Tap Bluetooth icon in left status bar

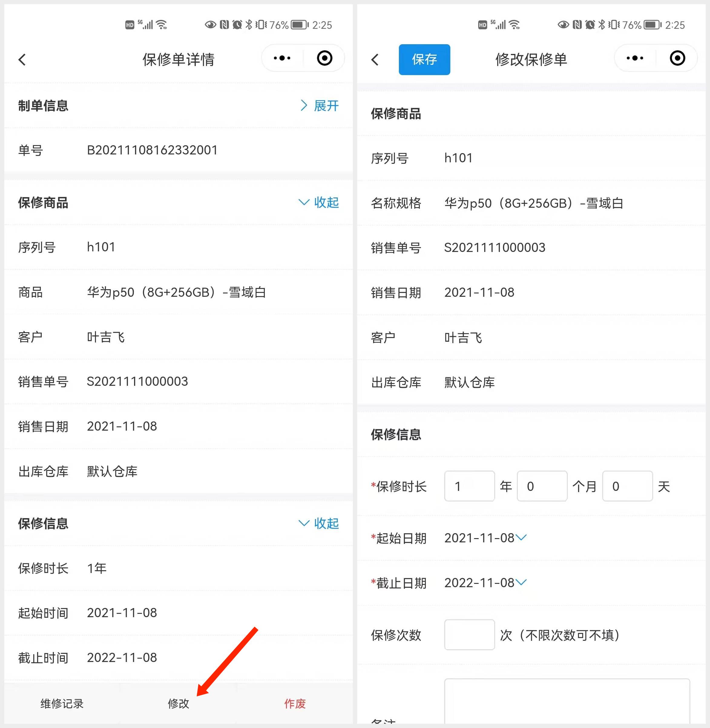[x=249, y=25]
